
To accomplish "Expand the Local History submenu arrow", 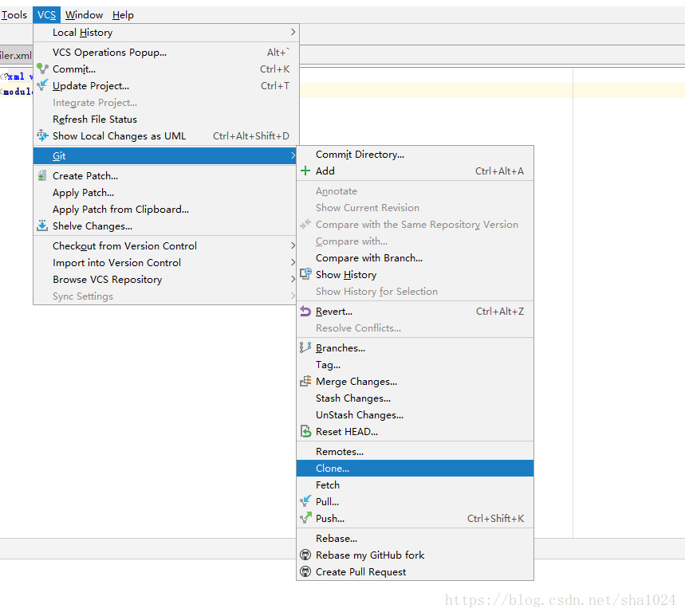I will [293, 33].
